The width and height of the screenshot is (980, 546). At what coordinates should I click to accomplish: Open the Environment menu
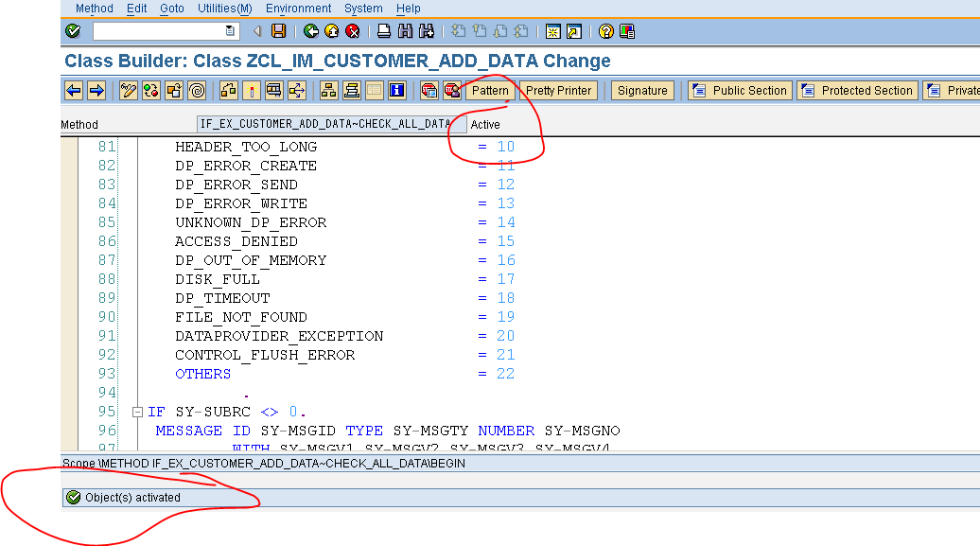pyautogui.click(x=298, y=9)
